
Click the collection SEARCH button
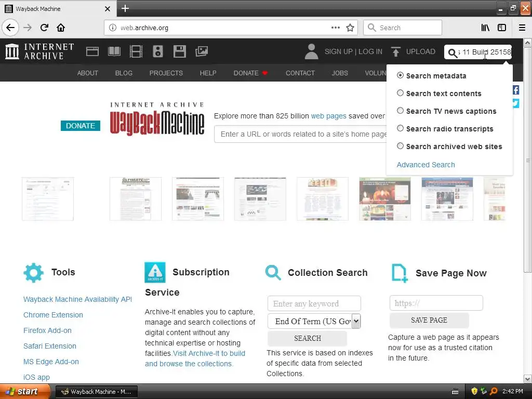point(308,338)
